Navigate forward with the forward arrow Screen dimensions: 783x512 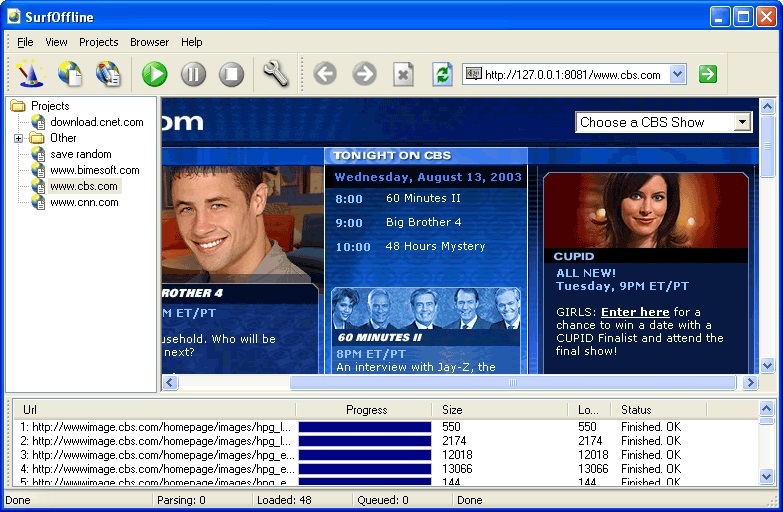pyautogui.click(x=364, y=74)
